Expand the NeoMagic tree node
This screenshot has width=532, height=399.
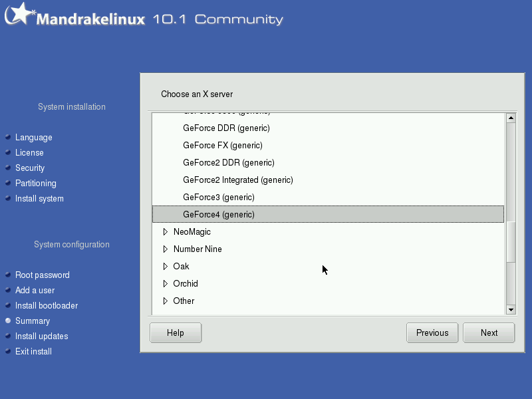point(165,231)
